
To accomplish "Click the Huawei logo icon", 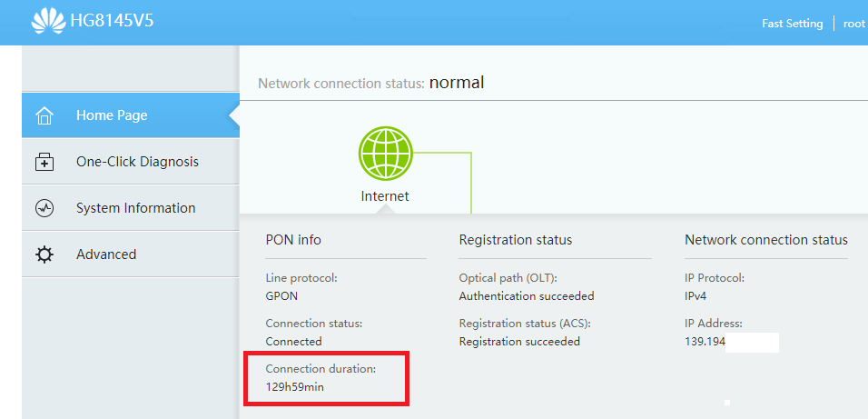I will tap(48, 22).
